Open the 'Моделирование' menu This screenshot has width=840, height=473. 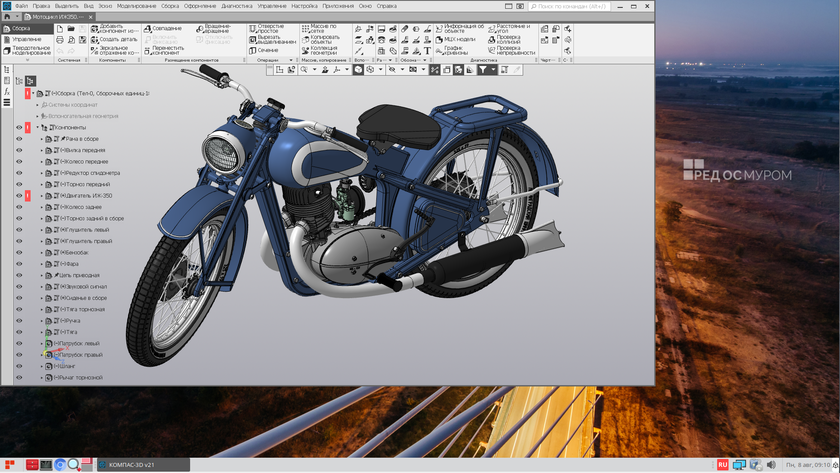click(x=136, y=6)
